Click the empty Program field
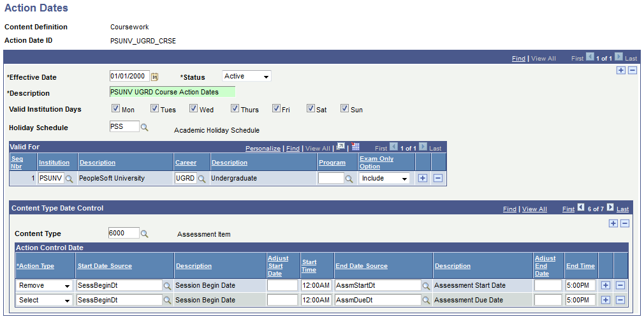The height and width of the screenshot is (319, 644). 331,179
